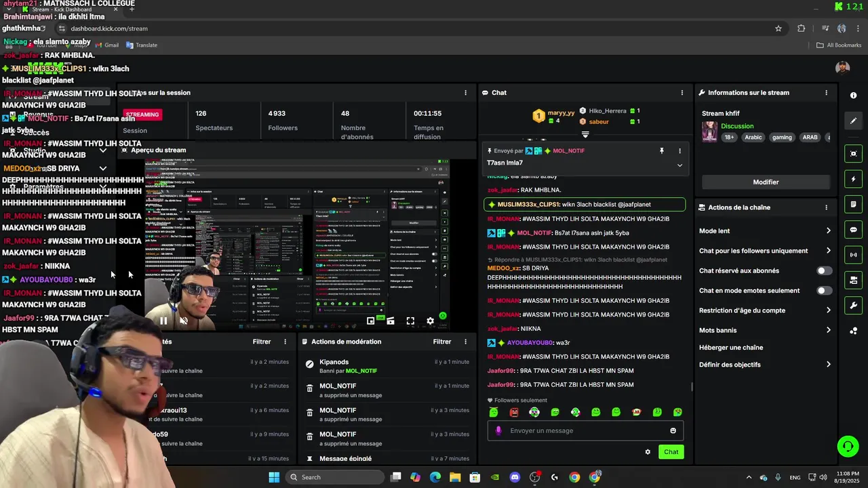The height and width of the screenshot is (488, 868).
Task: Open the Chat panel three-dot menu
Action: [x=682, y=93]
